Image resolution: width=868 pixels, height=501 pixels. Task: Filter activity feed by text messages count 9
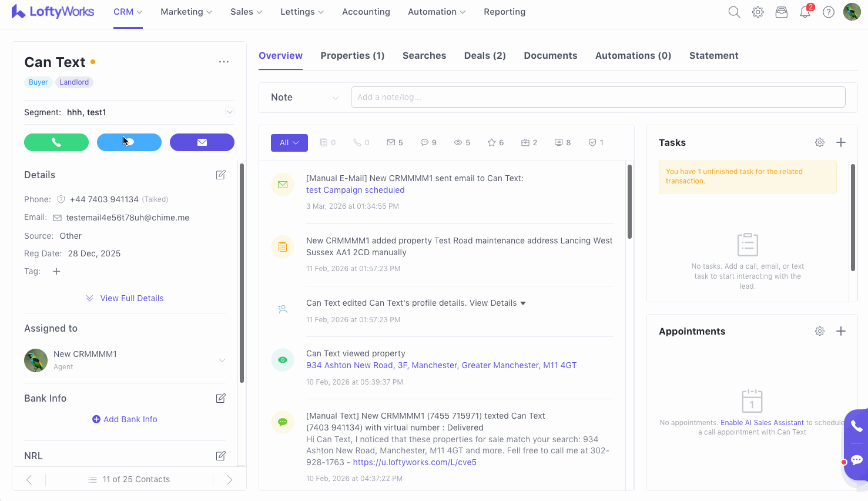[x=428, y=142]
